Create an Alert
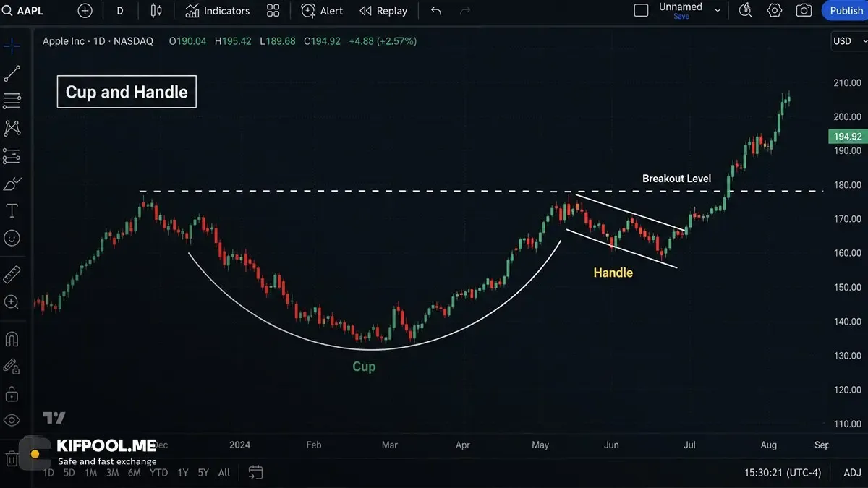 point(323,11)
